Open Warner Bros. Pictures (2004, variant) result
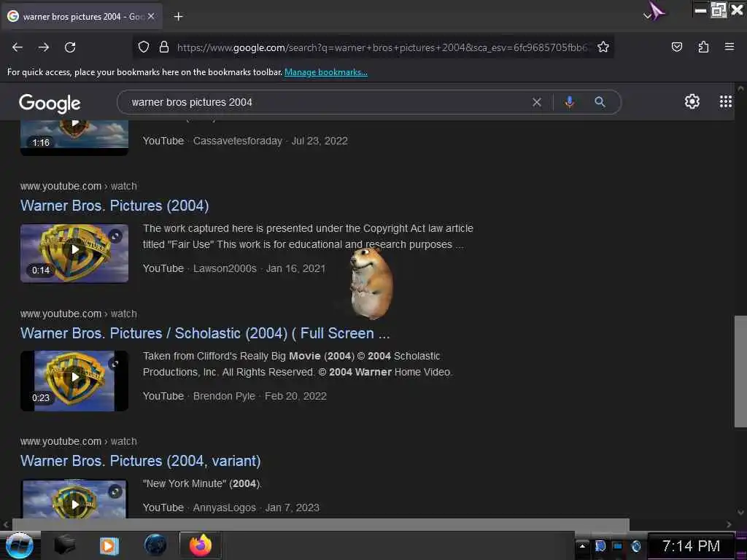Image resolution: width=747 pixels, height=560 pixels. point(141,461)
